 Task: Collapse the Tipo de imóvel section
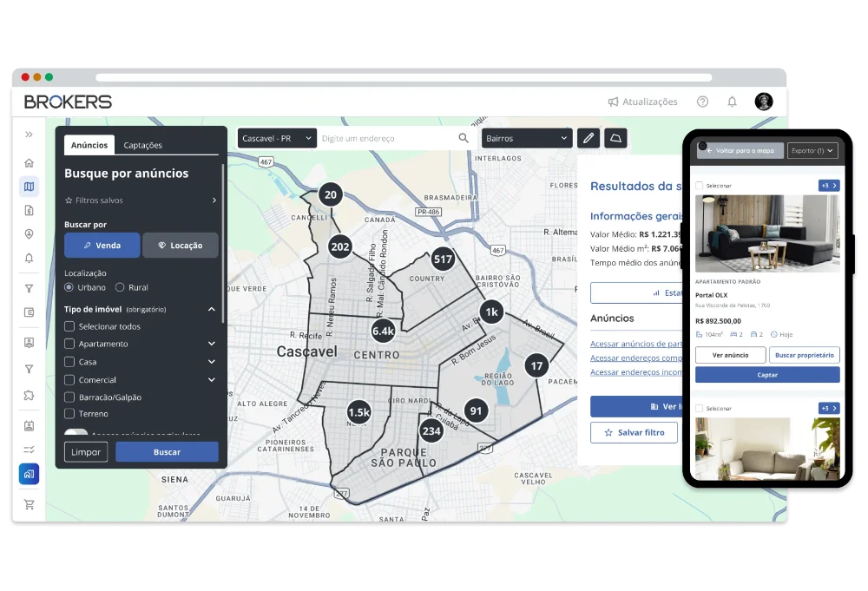click(211, 309)
